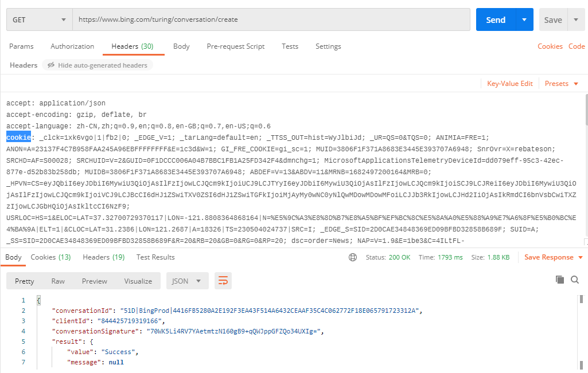Open the Code snippet panel
This screenshot has width=588, height=373.
577,46
